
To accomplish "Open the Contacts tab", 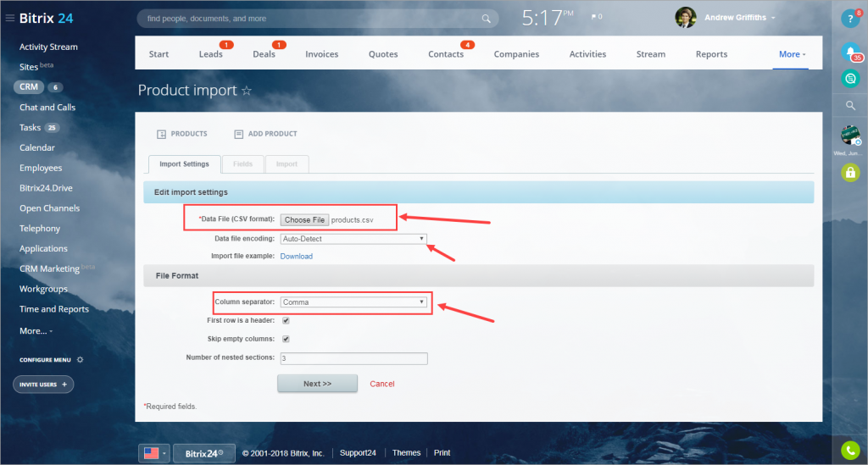I will point(446,54).
